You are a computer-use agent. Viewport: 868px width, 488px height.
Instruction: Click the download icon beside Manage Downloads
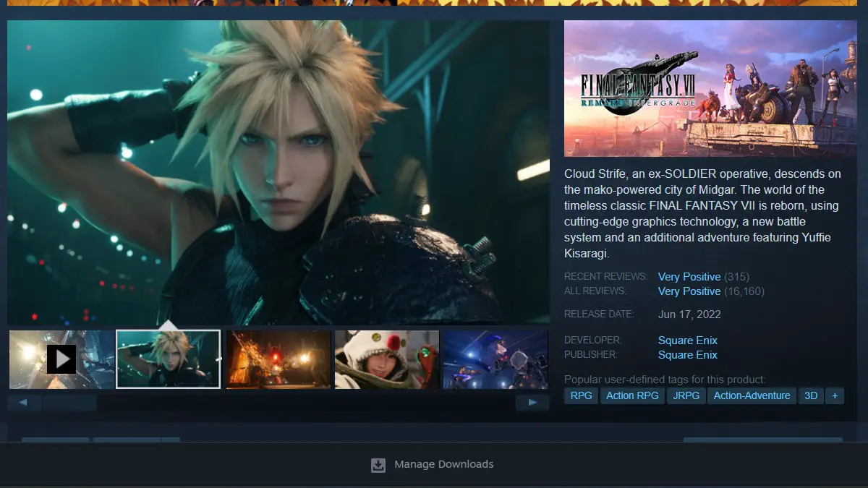[x=378, y=465]
